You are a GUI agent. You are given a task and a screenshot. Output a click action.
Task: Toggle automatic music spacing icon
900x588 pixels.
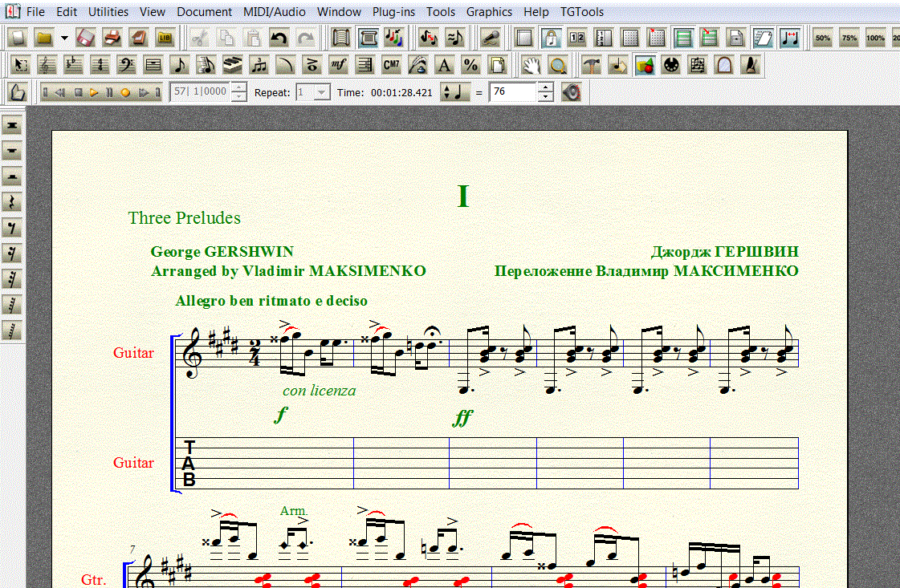point(790,38)
